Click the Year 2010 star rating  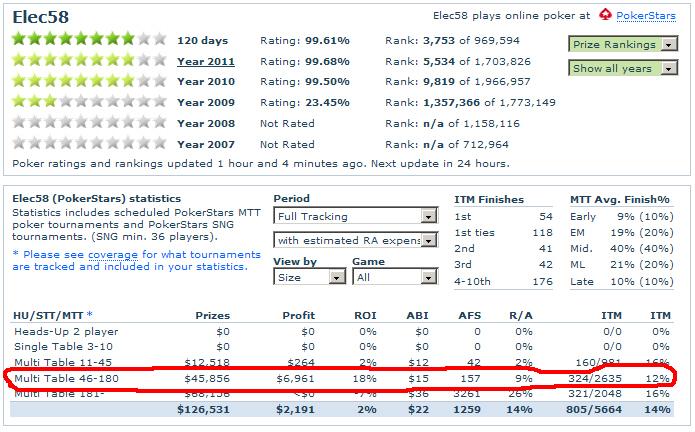tap(89, 81)
